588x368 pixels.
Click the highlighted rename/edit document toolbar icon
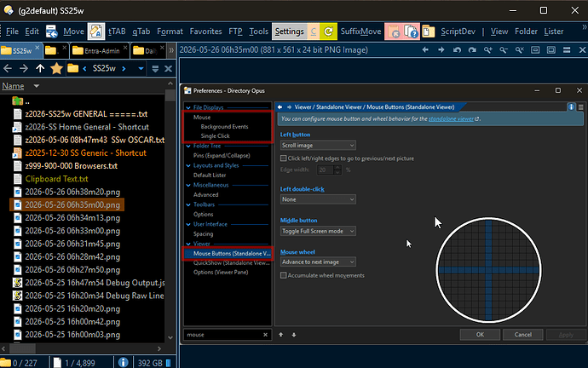96,32
